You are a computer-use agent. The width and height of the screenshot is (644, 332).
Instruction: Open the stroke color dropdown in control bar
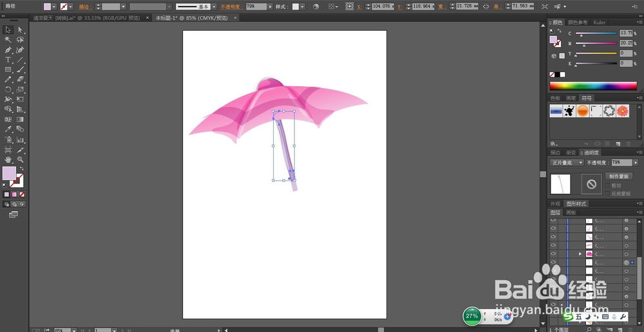71,6
